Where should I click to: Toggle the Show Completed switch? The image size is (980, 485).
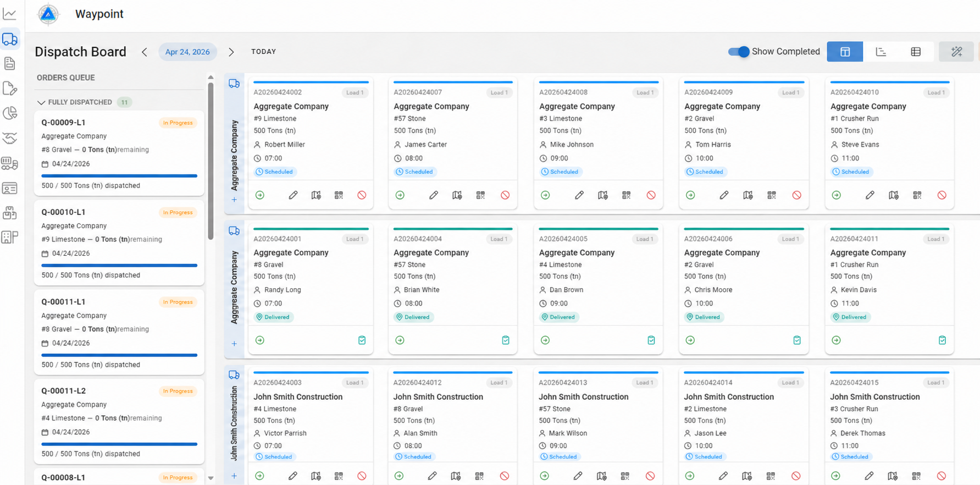point(738,52)
